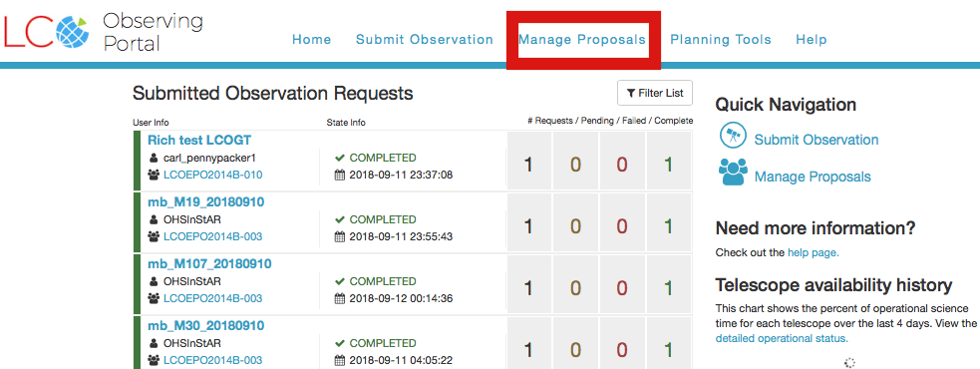The height and width of the screenshot is (369, 980).
Task: Click user icon in mb_M19_20180910 row
Action: tap(154, 219)
